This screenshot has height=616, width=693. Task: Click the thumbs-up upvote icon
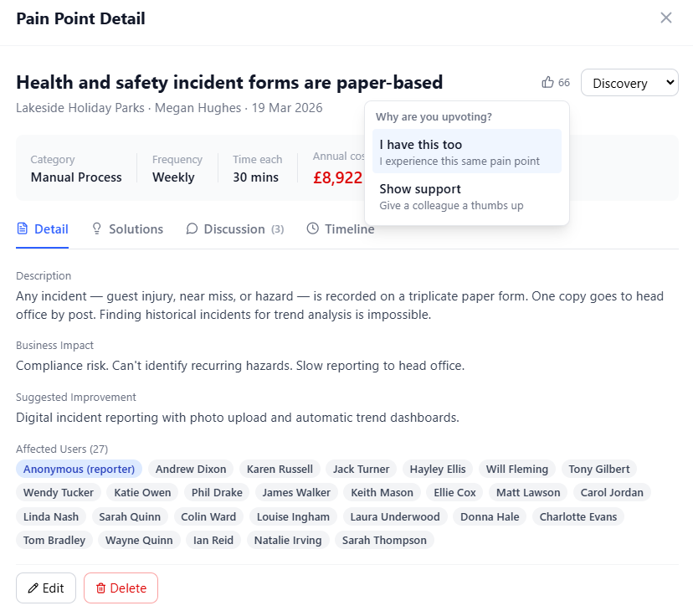pos(548,83)
